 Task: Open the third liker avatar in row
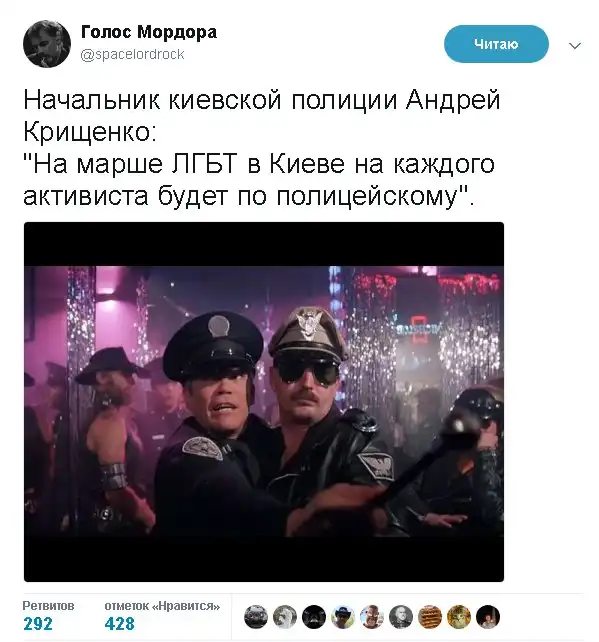click(314, 617)
